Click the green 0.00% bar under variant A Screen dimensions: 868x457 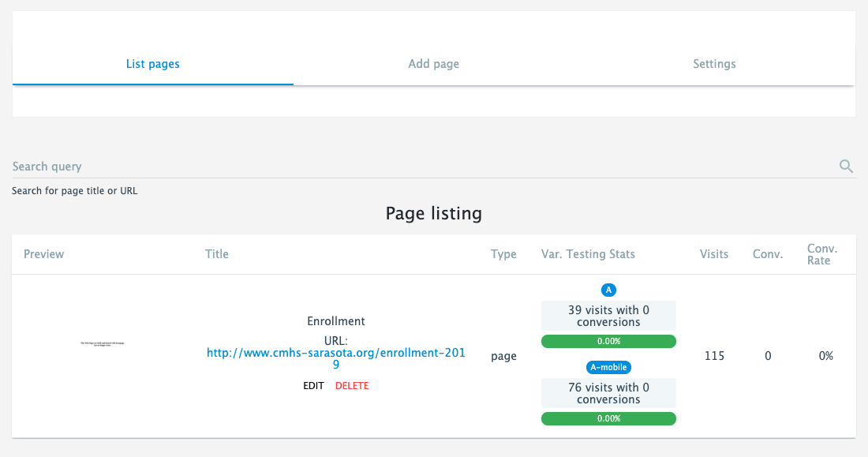click(608, 341)
